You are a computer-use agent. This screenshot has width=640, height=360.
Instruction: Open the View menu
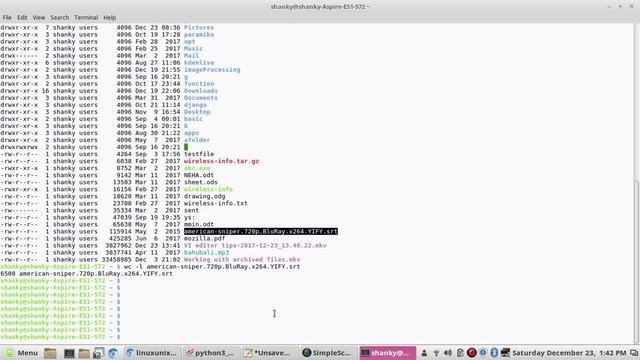tap(39, 18)
